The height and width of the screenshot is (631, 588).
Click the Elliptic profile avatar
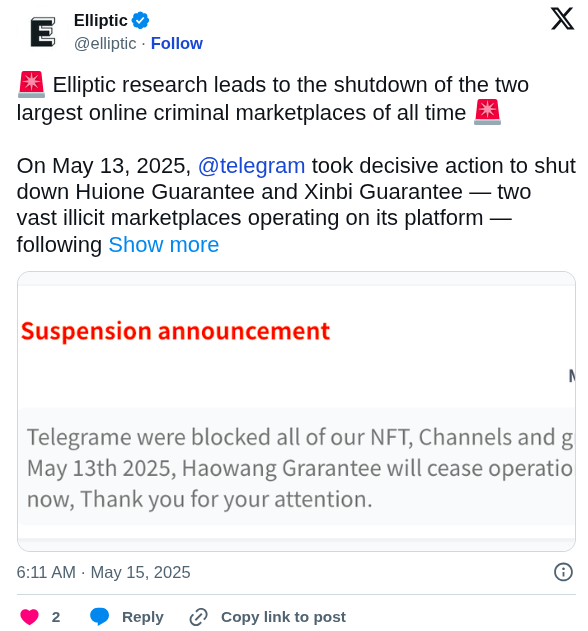coord(43,32)
